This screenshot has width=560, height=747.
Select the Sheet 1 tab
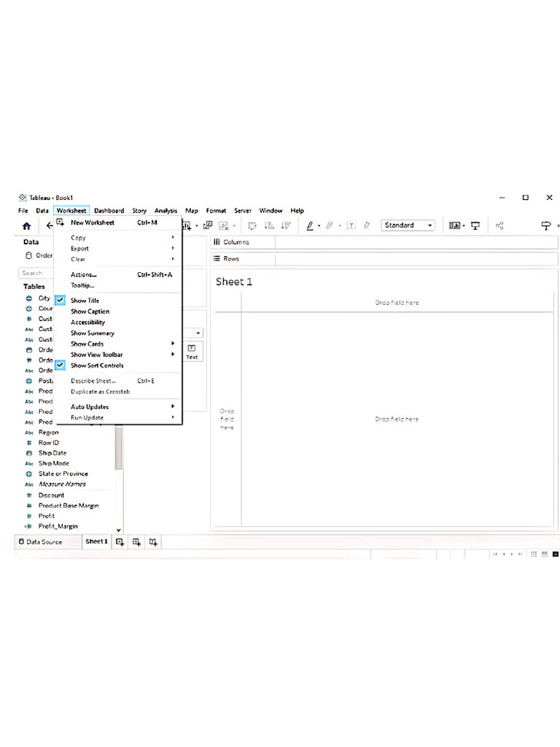tap(97, 542)
